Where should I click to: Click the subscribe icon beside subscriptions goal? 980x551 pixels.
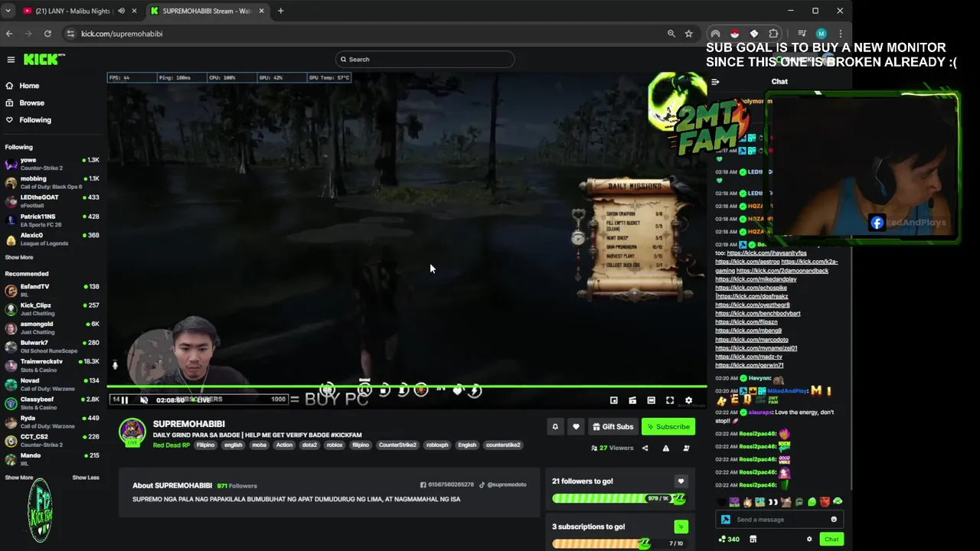(x=681, y=527)
